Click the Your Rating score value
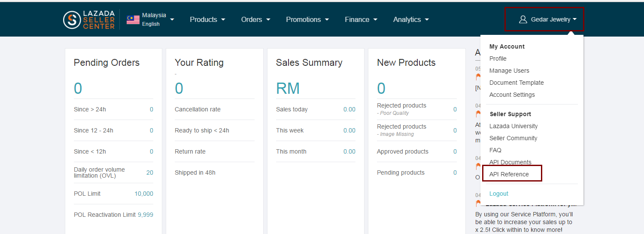The height and width of the screenshot is (234, 644). pyautogui.click(x=179, y=88)
